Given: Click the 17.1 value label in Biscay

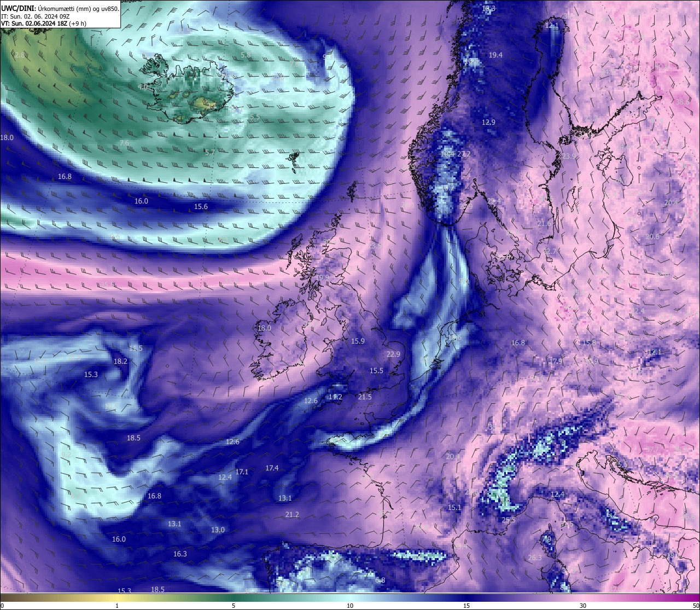Looking at the screenshot, I should tap(242, 472).
